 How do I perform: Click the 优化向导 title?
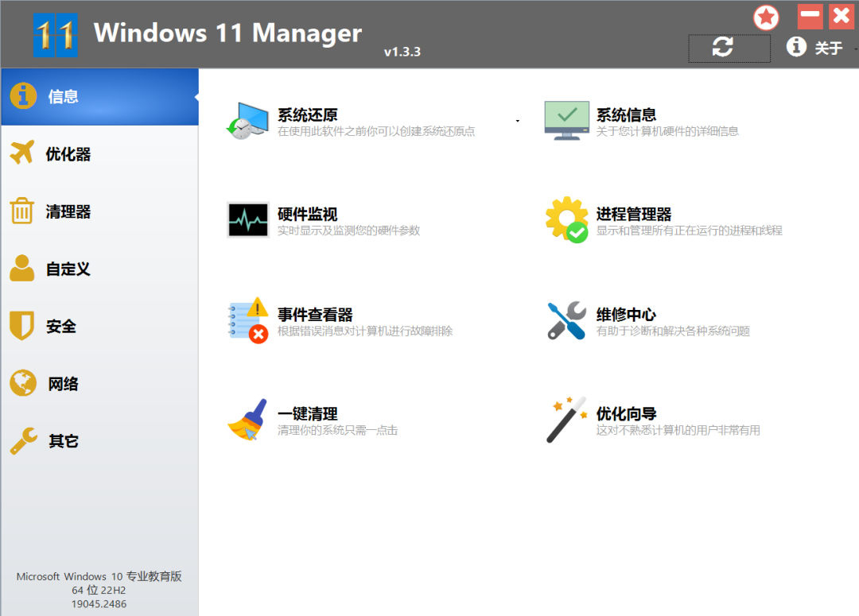(x=626, y=413)
